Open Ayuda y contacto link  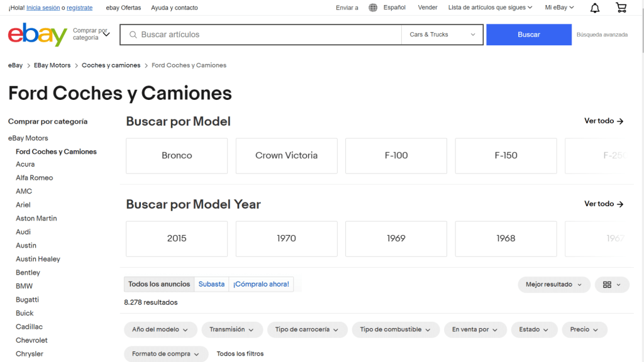[x=174, y=8]
